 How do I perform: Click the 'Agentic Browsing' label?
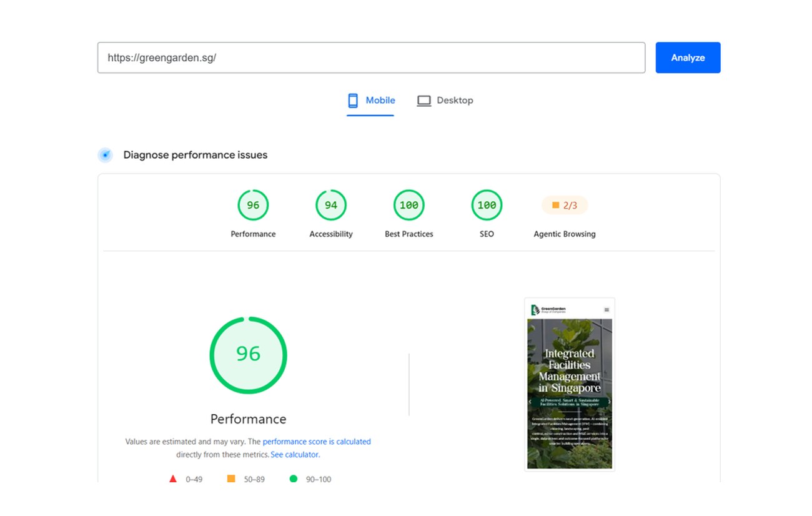pyautogui.click(x=565, y=234)
